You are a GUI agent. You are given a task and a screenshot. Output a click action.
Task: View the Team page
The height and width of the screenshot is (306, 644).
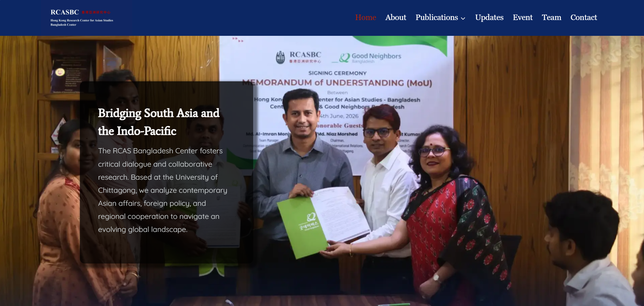551,17
